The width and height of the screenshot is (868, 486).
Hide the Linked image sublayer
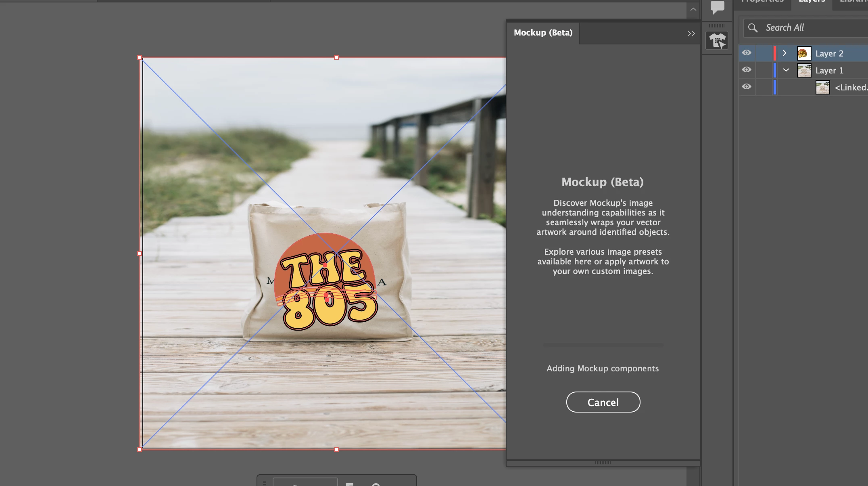[747, 87]
